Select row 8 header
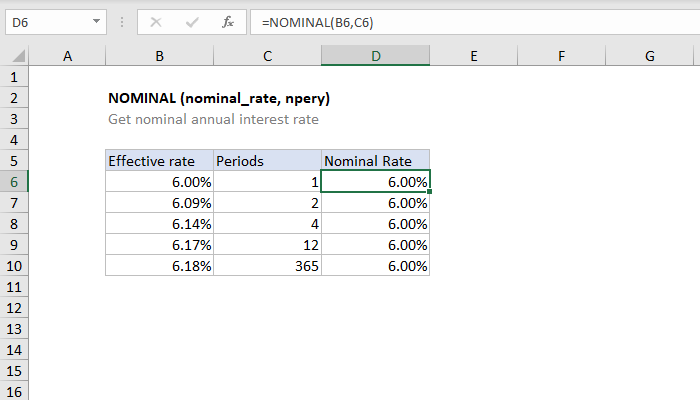Screen dimensions: 700x400 click(14, 224)
